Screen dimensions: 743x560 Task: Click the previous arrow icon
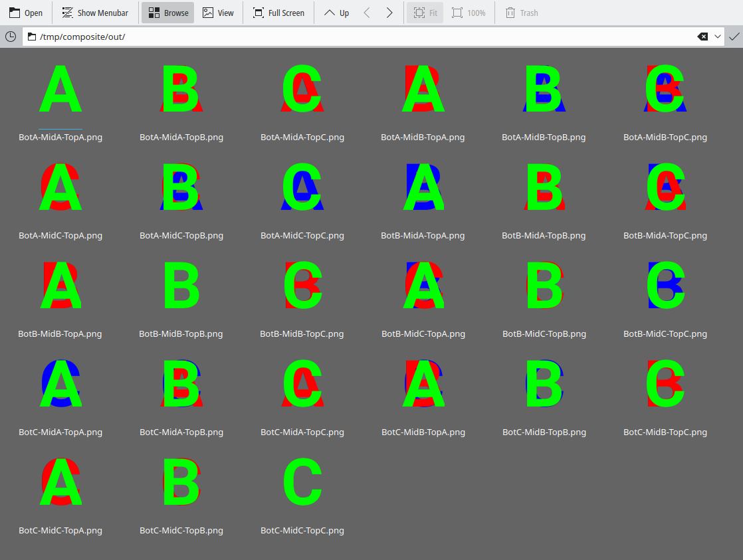[x=367, y=13]
